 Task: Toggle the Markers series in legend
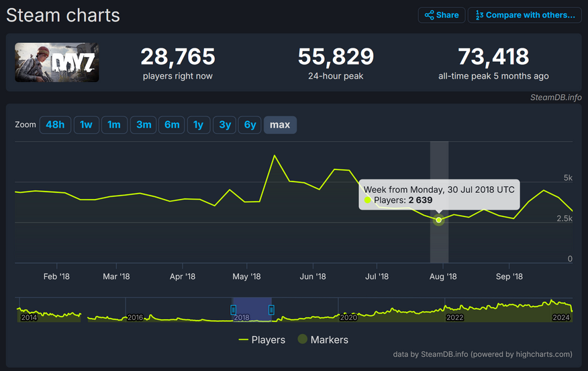tap(323, 339)
